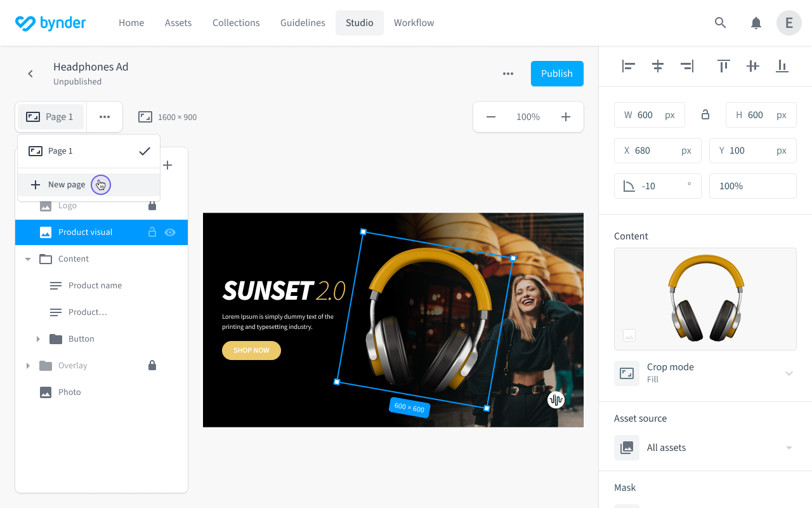Open the search magnifying glass
This screenshot has height=508, width=812.
[720, 22]
